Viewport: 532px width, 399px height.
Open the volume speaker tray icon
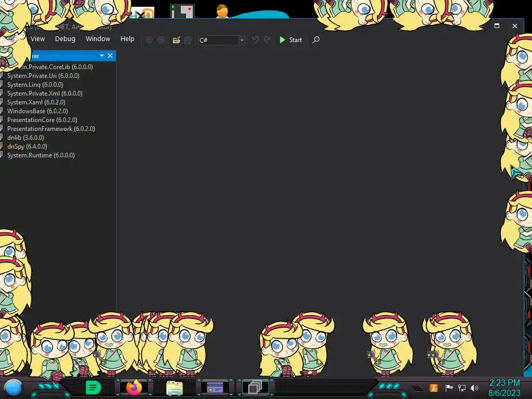tap(474, 388)
